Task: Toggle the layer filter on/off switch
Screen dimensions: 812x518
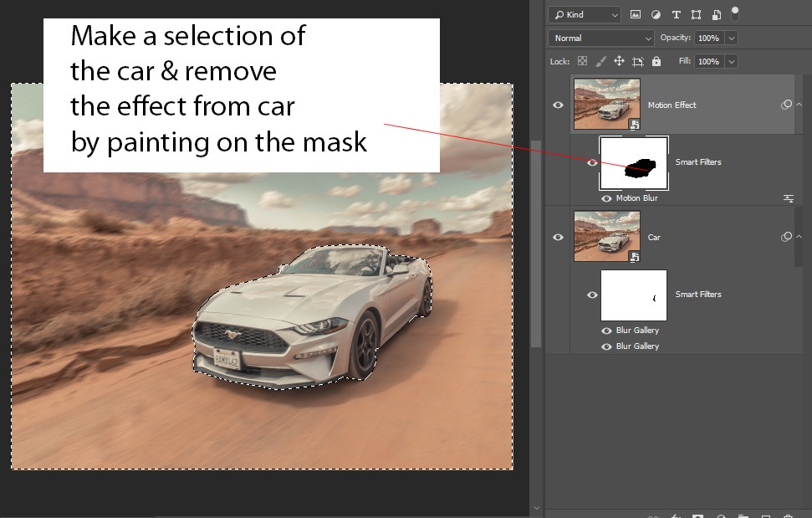Action: [x=735, y=13]
